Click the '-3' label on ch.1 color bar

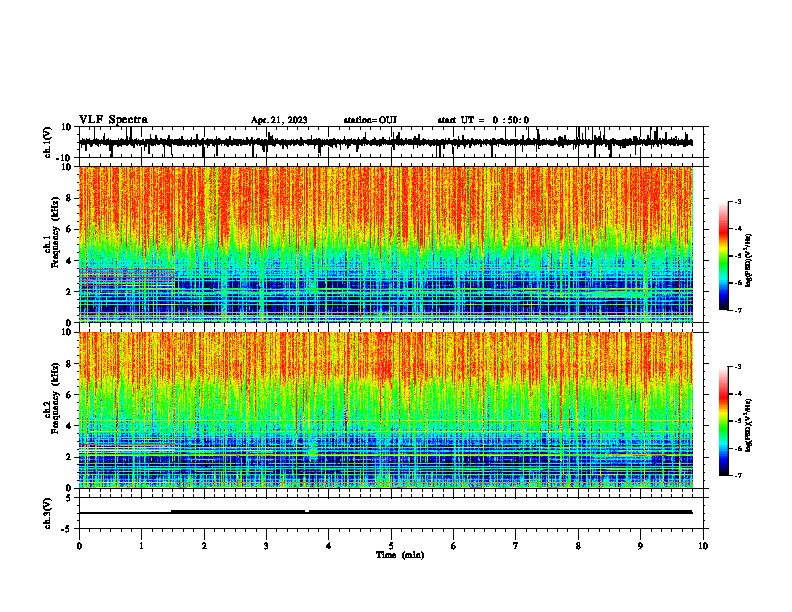(738, 201)
